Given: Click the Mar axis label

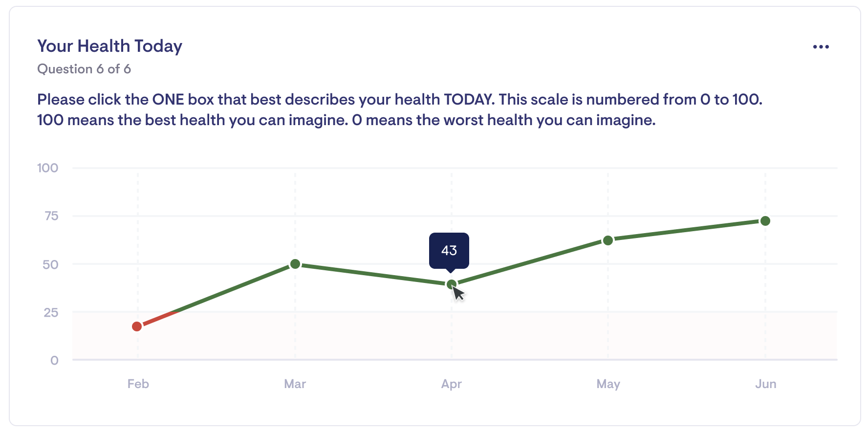Looking at the screenshot, I should (x=295, y=384).
